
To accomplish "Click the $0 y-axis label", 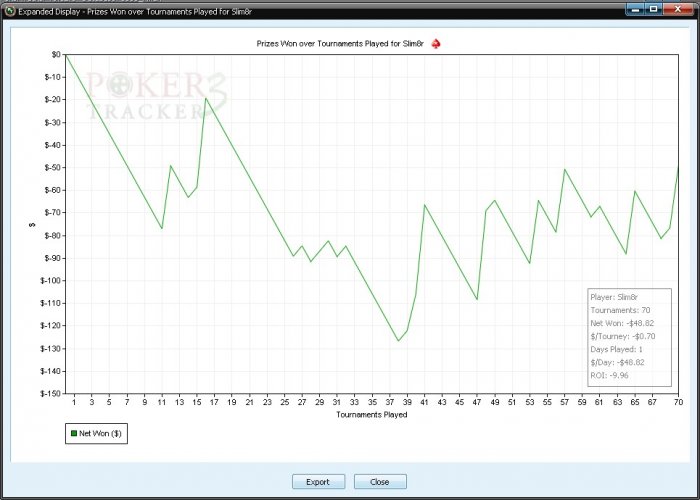I will pyautogui.click(x=56, y=54).
